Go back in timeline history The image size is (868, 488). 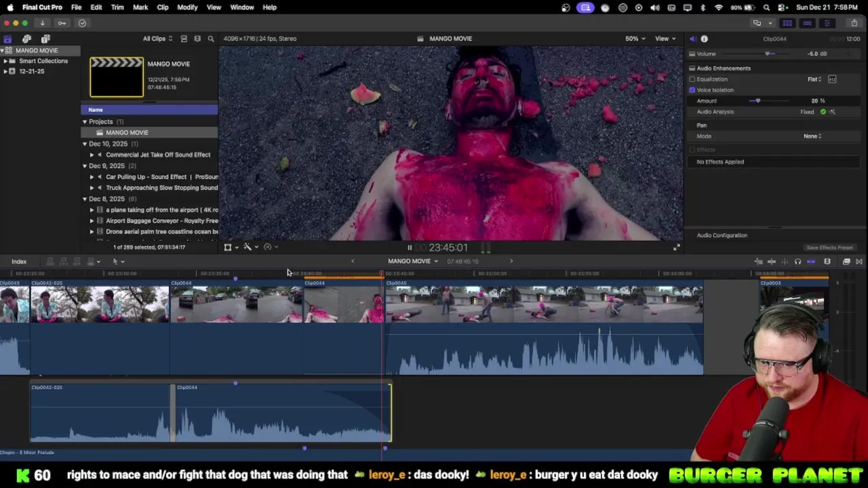[352, 261]
